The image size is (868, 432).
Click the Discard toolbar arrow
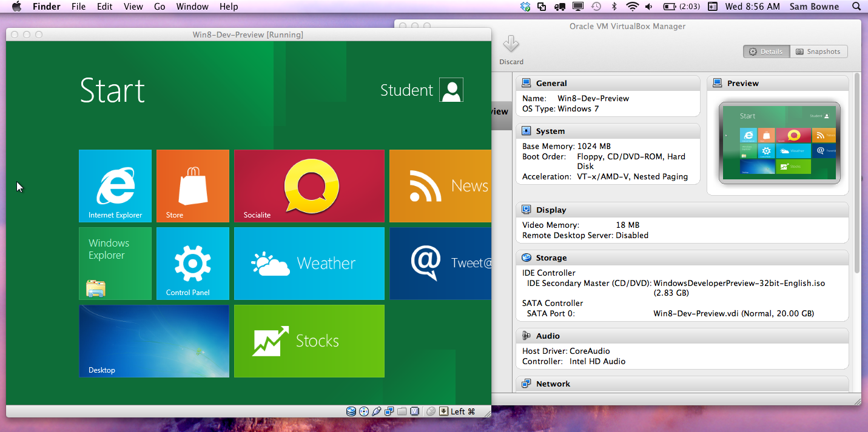511,44
